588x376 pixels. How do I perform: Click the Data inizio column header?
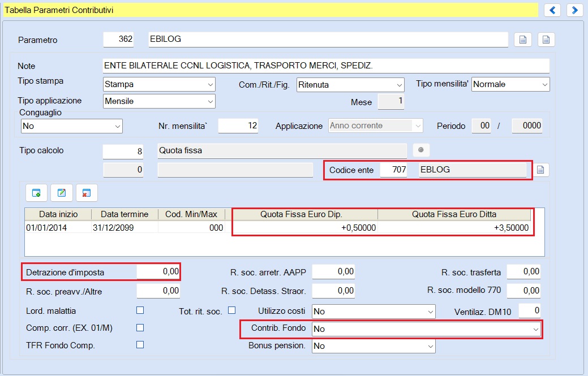point(58,214)
